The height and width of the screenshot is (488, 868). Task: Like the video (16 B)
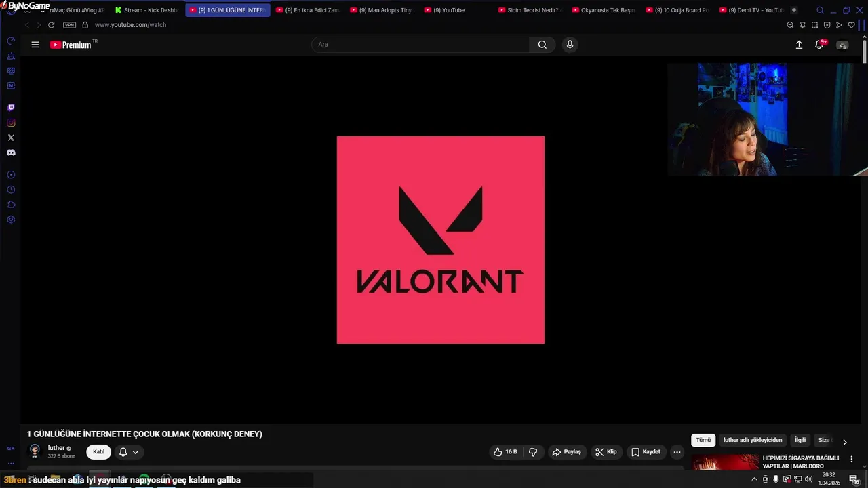(505, 452)
